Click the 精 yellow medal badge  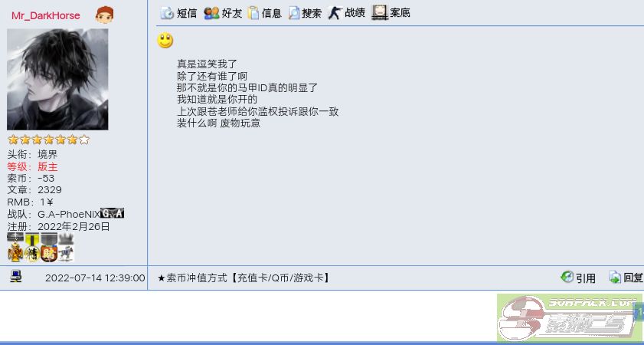[32, 248]
